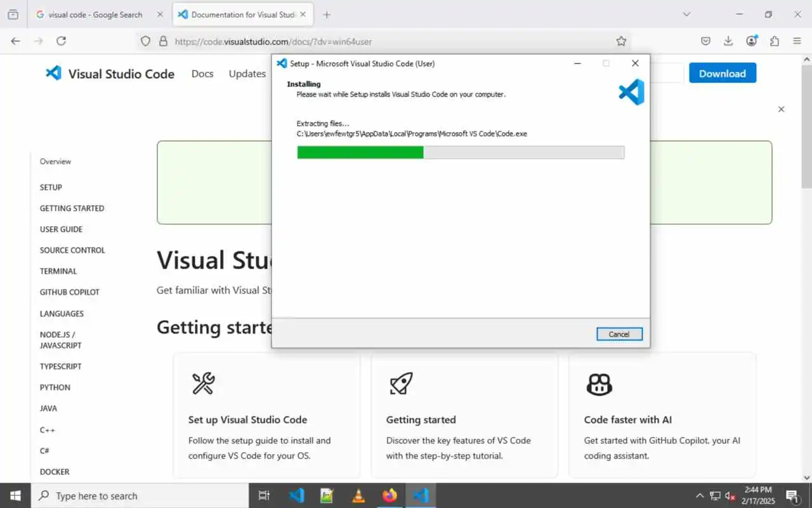Open the Overview sidebar link

[x=55, y=161]
